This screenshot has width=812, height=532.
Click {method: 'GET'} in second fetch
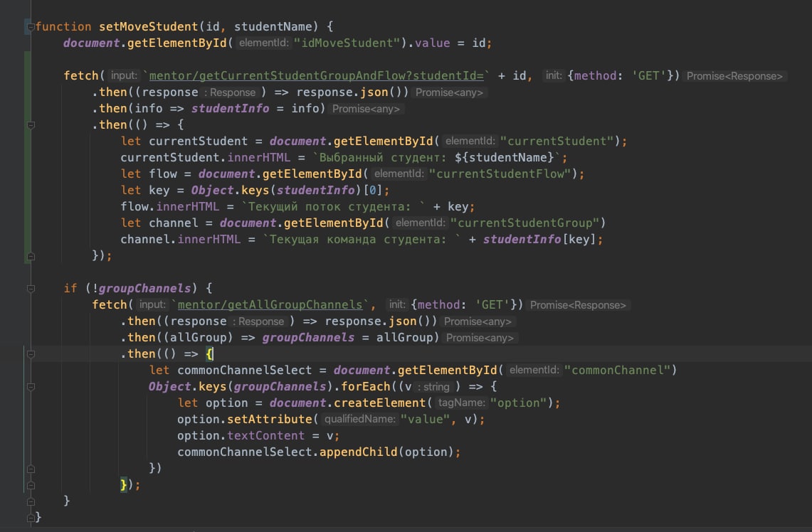(464, 305)
